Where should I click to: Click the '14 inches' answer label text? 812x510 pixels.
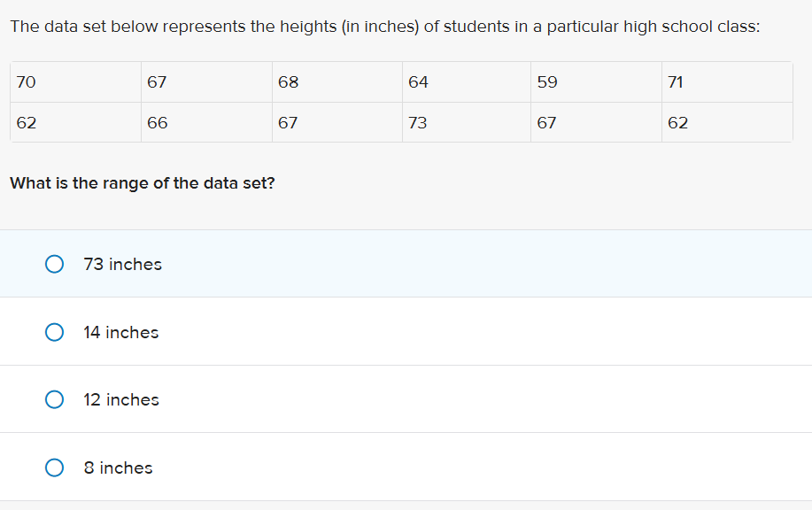pos(120,332)
